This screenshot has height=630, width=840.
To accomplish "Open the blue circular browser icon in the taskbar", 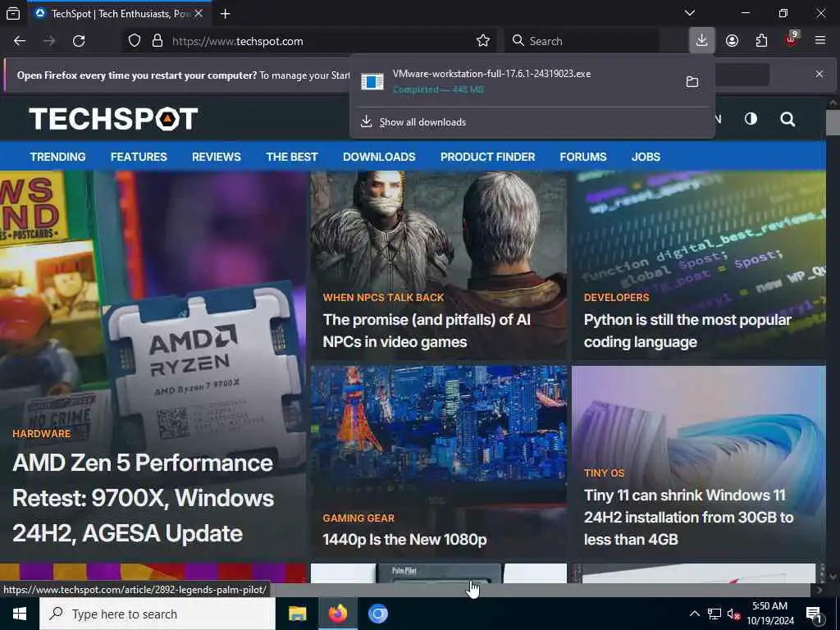I will [377, 614].
